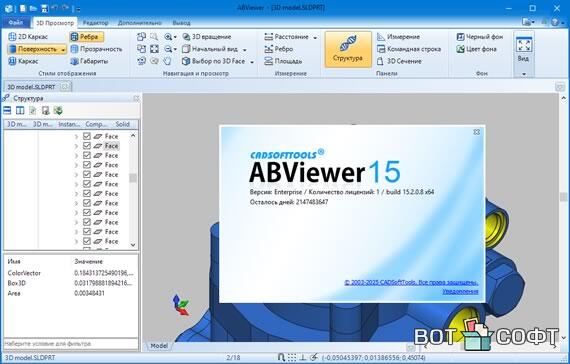The width and height of the screenshot is (570, 364).
Task: Click the Вид fullscreen button
Action: [523, 49]
